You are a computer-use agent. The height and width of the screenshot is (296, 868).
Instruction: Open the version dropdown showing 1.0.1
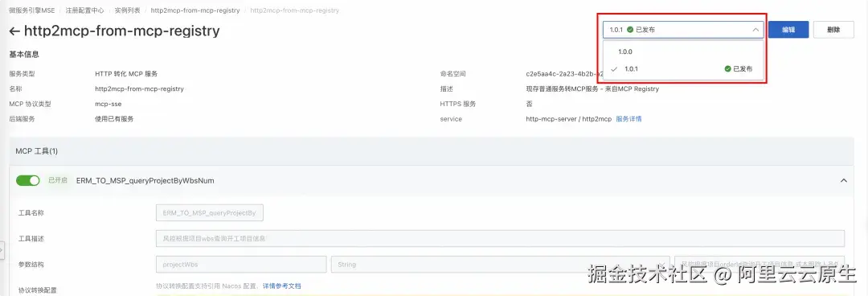click(683, 30)
